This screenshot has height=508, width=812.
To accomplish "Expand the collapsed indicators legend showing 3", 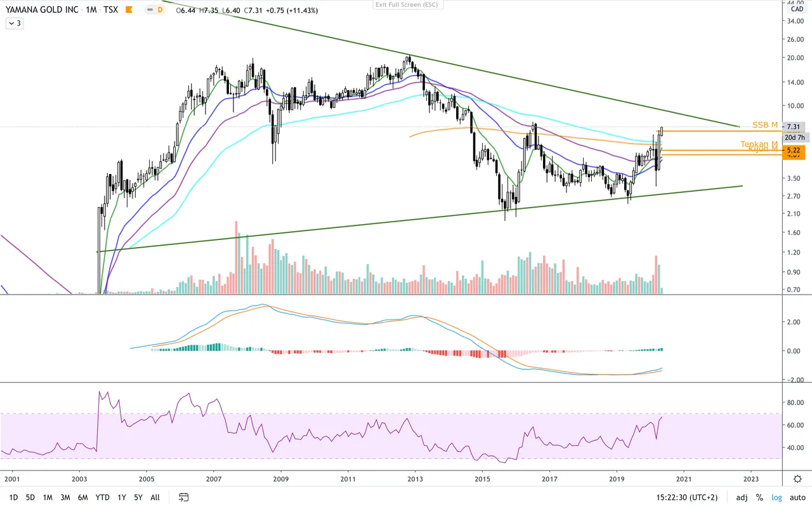I will pyautogui.click(x=15, y=23).
